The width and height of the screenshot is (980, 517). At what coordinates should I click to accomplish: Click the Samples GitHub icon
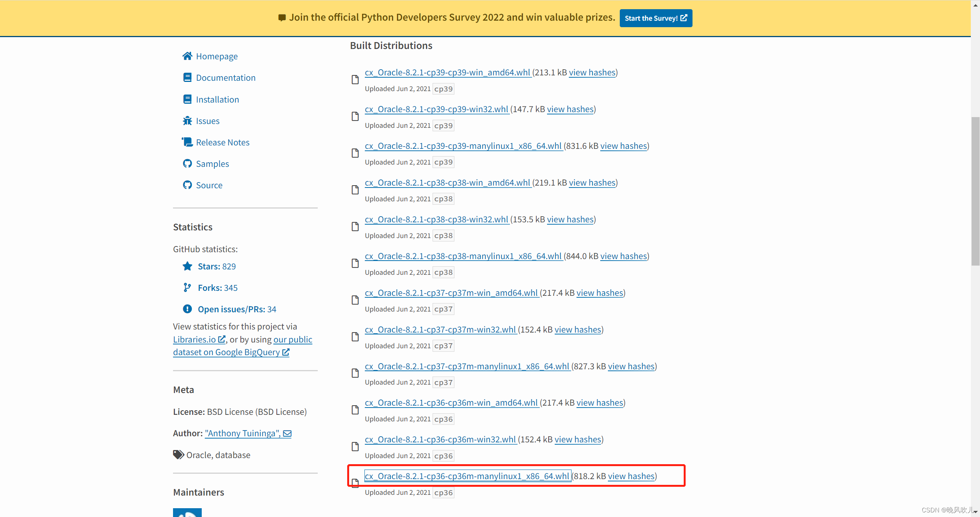click(187, 164)
